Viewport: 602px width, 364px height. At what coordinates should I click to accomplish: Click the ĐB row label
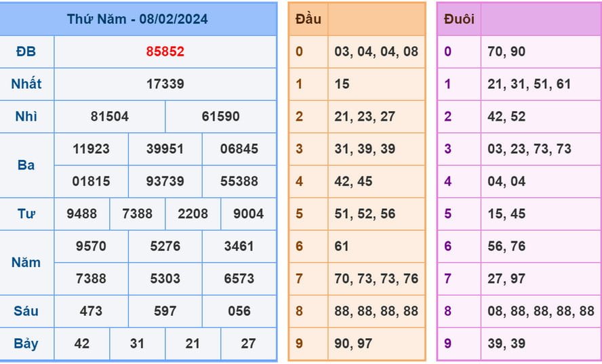coord(26,52)
